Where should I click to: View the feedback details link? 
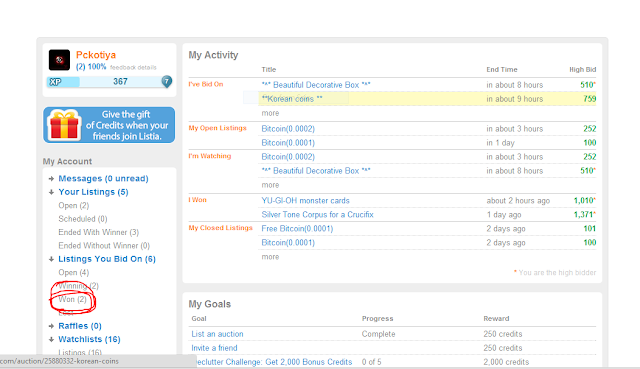pyautogui.click(x=133, y=67)
